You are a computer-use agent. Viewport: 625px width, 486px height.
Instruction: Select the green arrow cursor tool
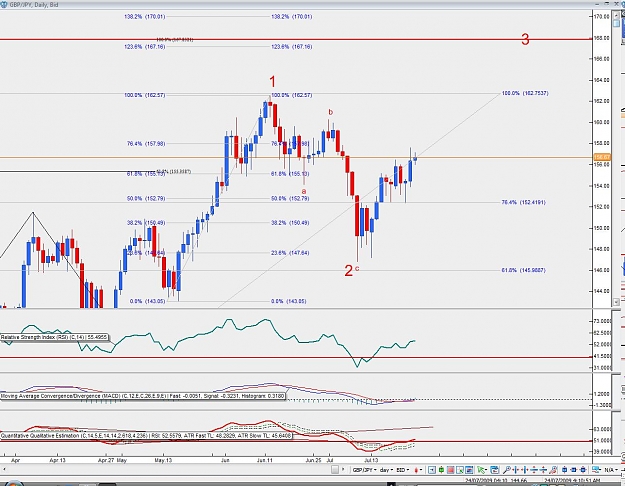(482, 470)
